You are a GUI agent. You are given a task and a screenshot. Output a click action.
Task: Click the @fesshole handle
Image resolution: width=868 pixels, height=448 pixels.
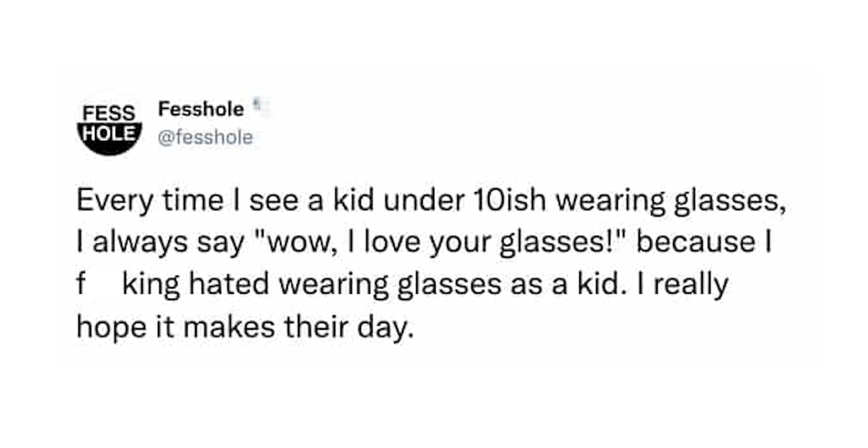point(205,138)
